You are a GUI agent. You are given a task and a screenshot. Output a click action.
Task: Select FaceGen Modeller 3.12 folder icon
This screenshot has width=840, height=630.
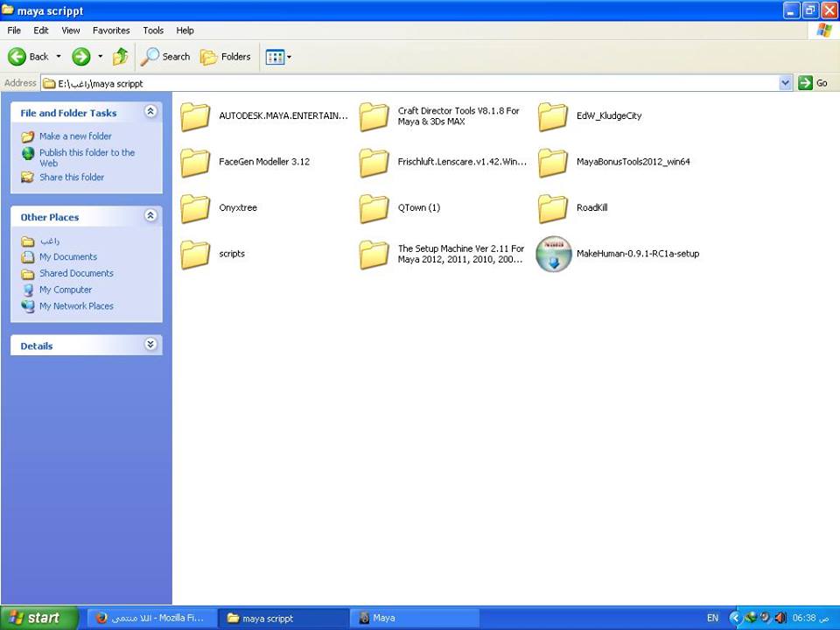(x=195, y=163)
